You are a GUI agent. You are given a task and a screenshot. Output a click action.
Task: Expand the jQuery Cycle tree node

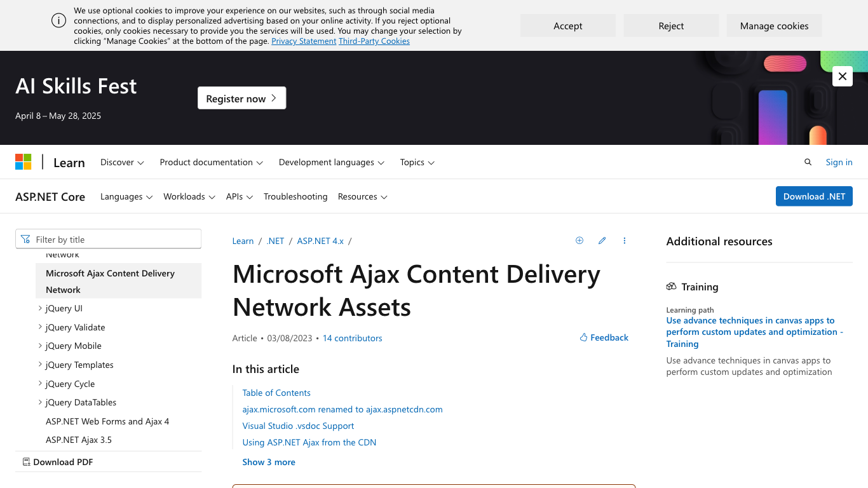41,384
